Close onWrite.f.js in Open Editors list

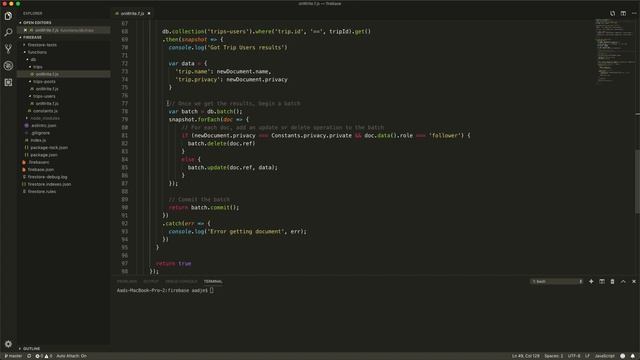(25, 30)
